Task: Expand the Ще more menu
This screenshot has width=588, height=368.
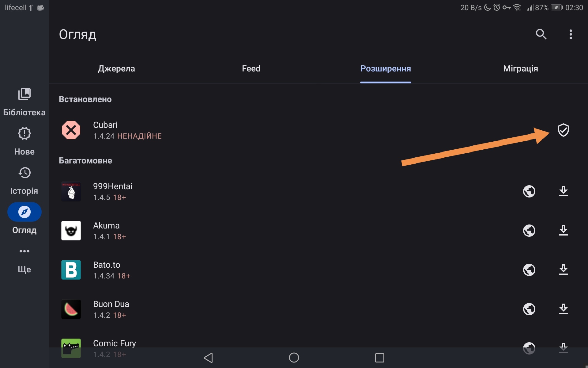Action: click(x=24, y=261)
